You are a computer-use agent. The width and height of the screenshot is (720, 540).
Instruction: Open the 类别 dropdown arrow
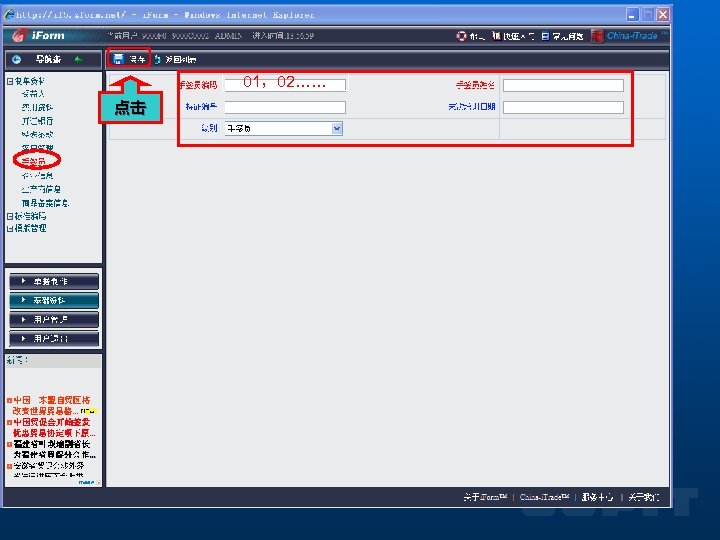tap(337, 129)
